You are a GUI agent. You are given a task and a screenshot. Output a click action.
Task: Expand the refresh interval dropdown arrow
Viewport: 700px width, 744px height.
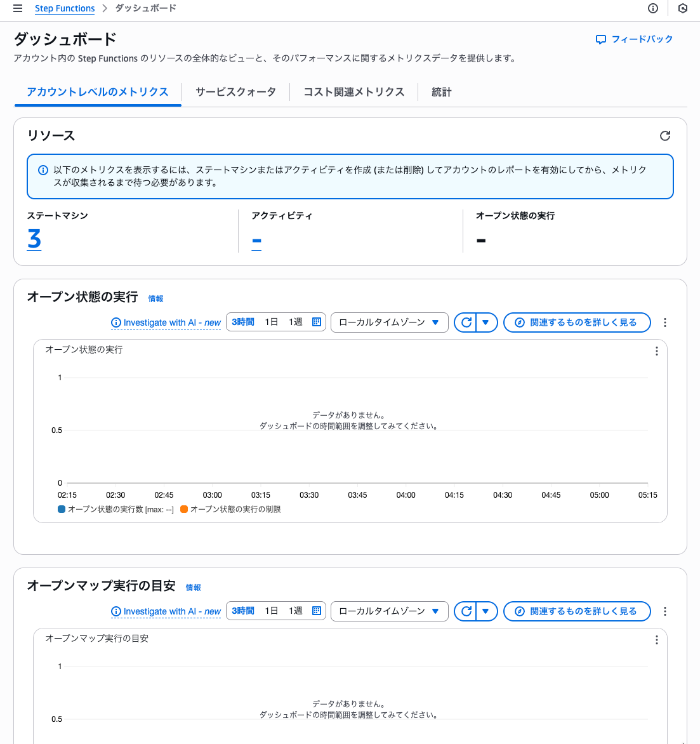click(485, 322)
